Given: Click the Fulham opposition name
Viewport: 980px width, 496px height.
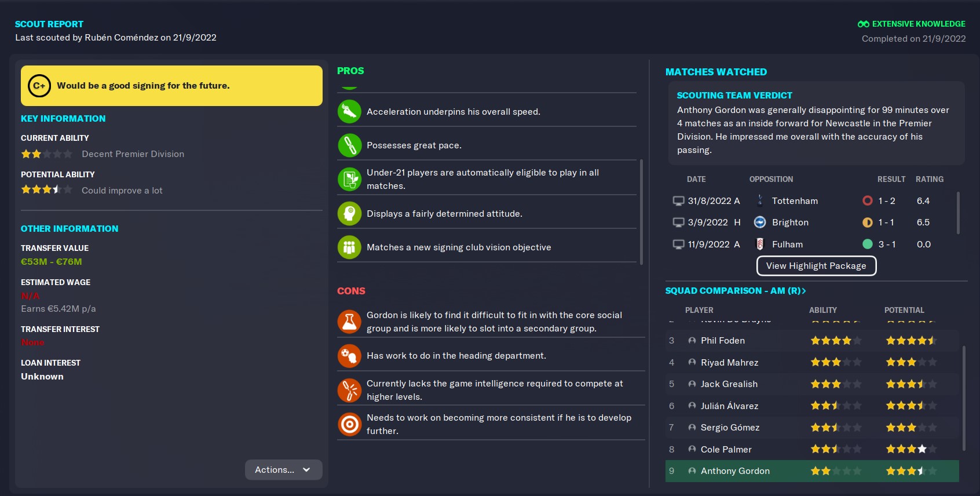Looking at the screenshot, I should [787, 245].
